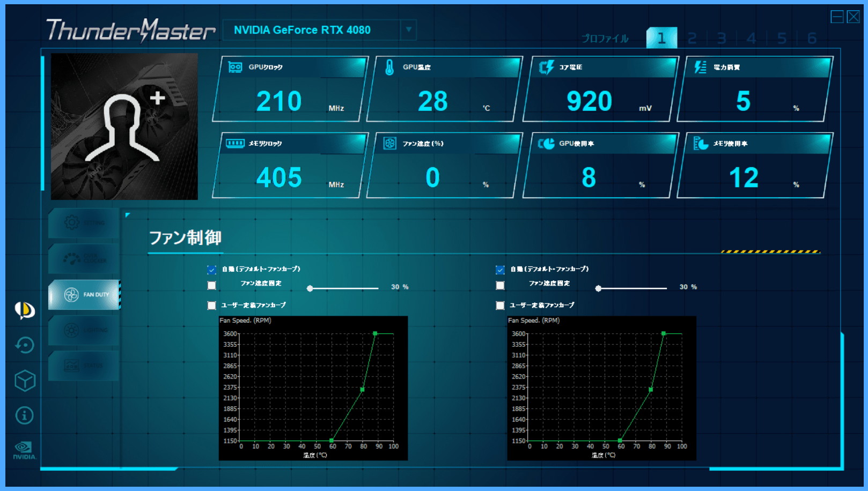Click the GPU clock chip icon
This screenshot has height=491, width=868.
pos(235,67)
